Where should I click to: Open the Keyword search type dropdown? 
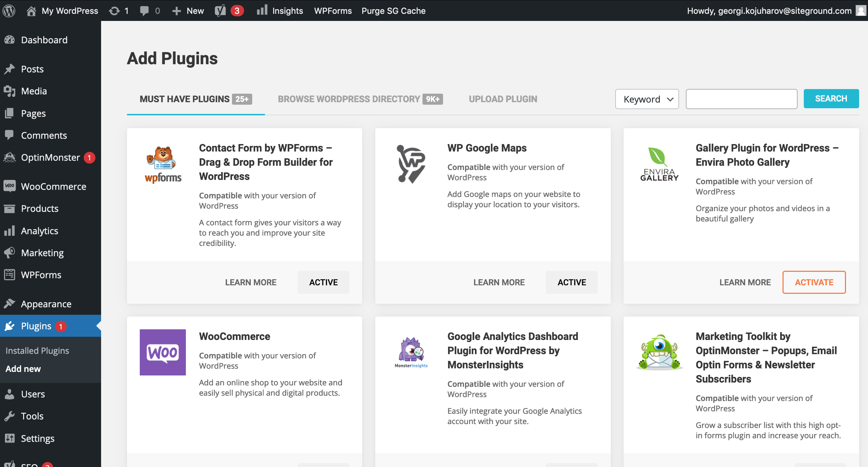pos(647,99)
